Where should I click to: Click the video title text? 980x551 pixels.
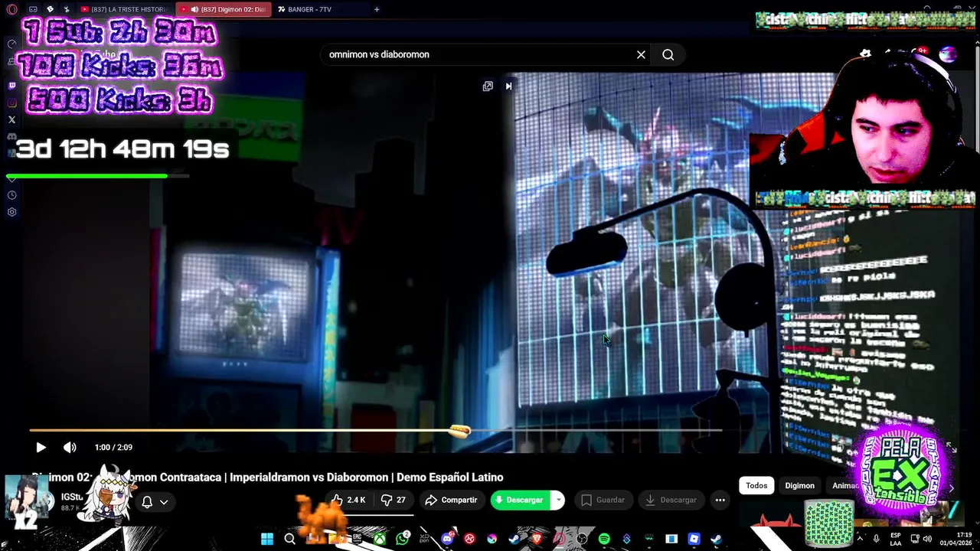(x=267, y=478)
